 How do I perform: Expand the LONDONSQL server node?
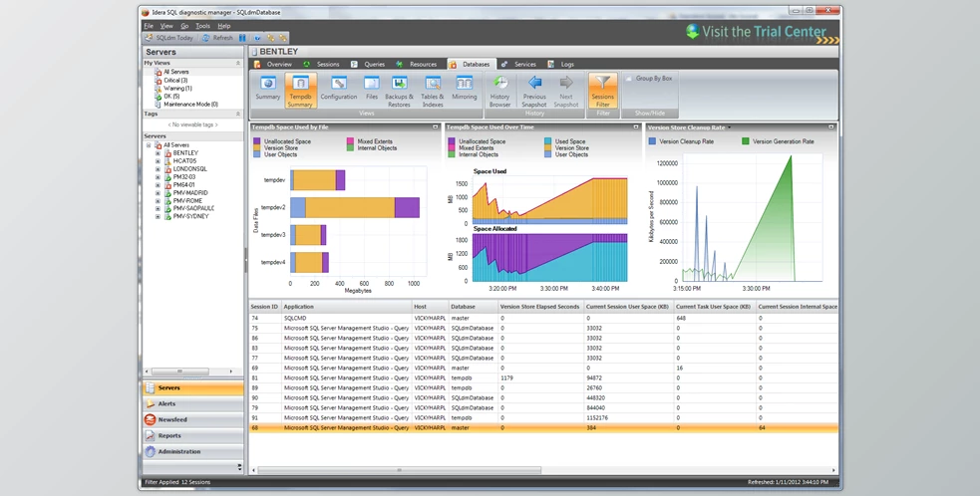click(158, 169)
